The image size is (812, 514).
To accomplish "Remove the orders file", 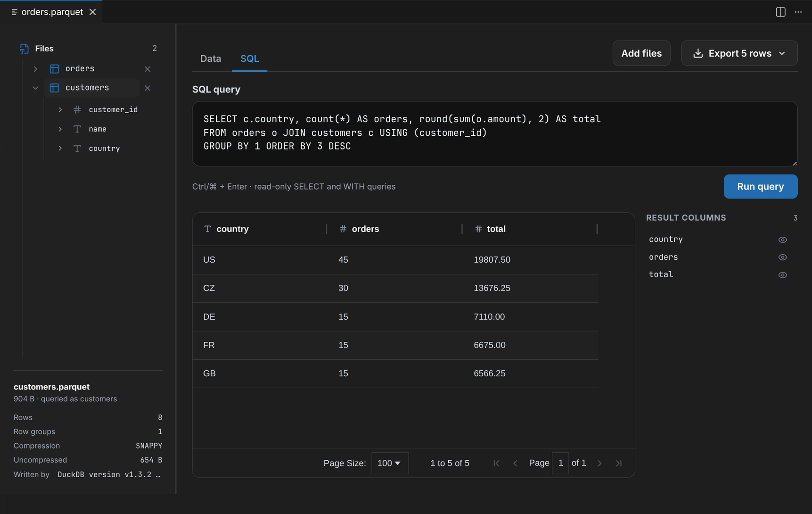I will pos(148,69).
